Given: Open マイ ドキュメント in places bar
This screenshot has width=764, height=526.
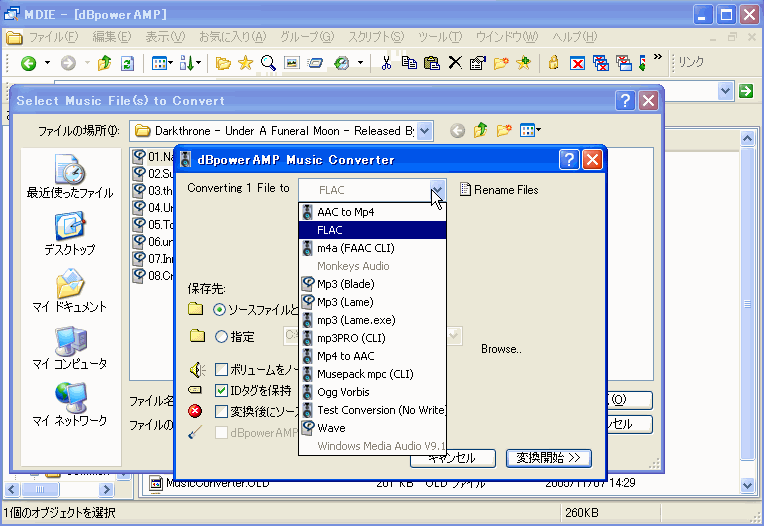Looking at the screenshot, I should point(70,290).
